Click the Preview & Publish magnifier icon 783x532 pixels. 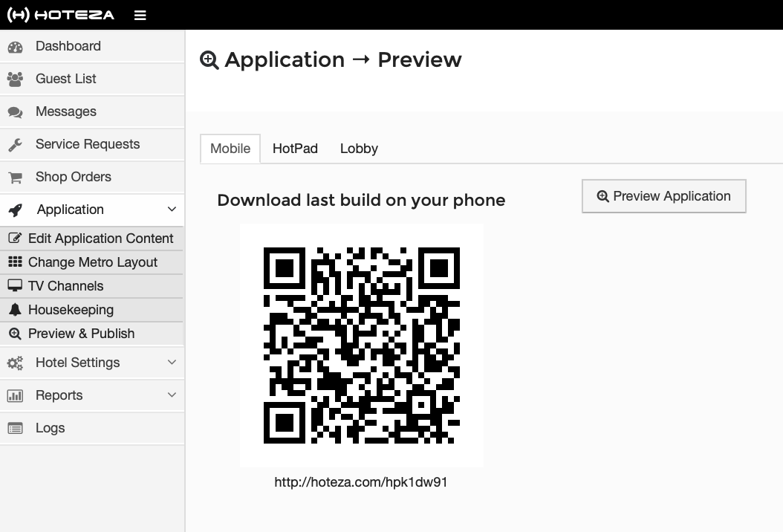pyautogui.click(x=15, y=334)
